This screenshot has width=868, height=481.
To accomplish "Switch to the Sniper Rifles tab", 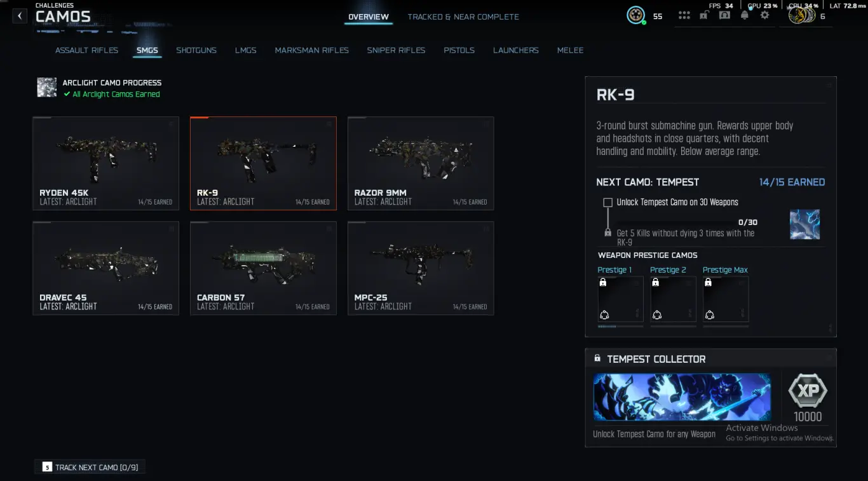I will point(396,50).
